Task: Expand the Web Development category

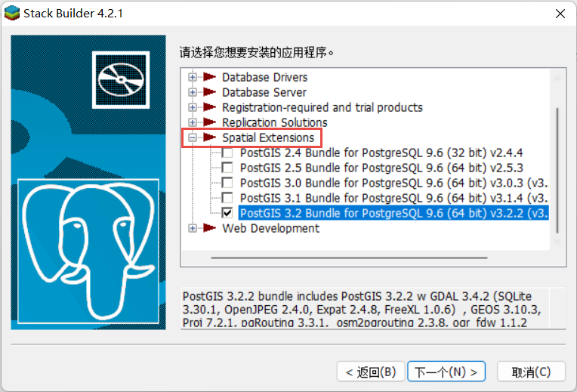Action: pos(193,228)
